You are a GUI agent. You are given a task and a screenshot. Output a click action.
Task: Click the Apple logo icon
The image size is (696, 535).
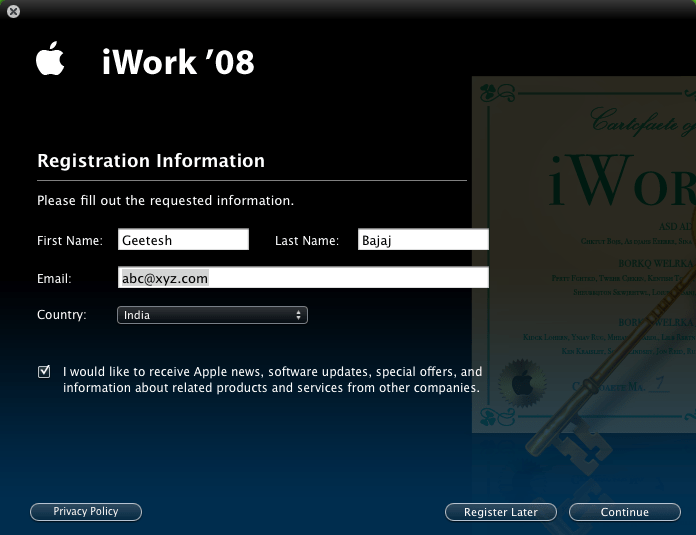point(50,58)
